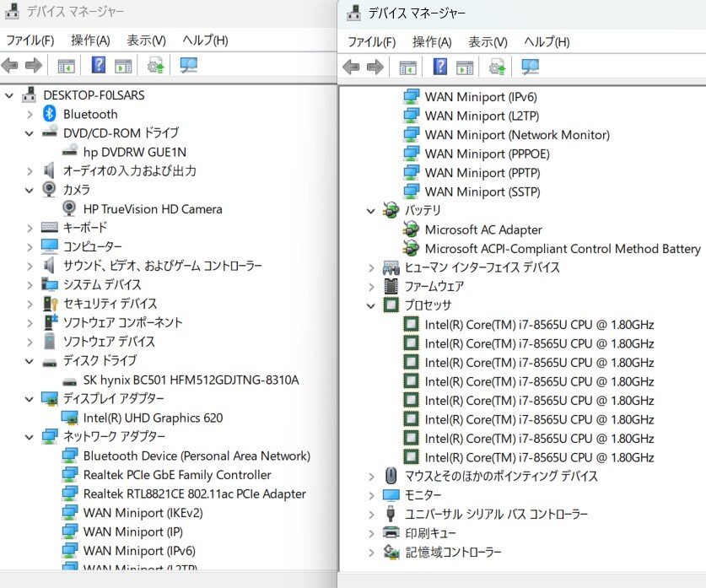Viewport: 706px width, 588px height.
Task: Click update driver icon in left window toolbar
Action: coord(156,65)
